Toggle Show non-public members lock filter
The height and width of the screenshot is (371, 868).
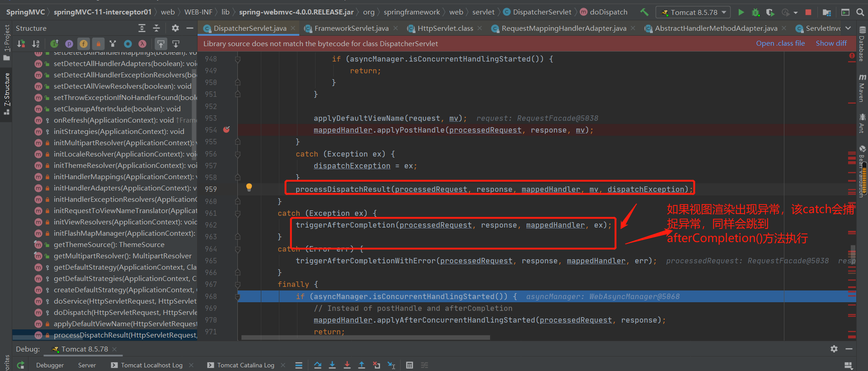(x=98, y=43)
